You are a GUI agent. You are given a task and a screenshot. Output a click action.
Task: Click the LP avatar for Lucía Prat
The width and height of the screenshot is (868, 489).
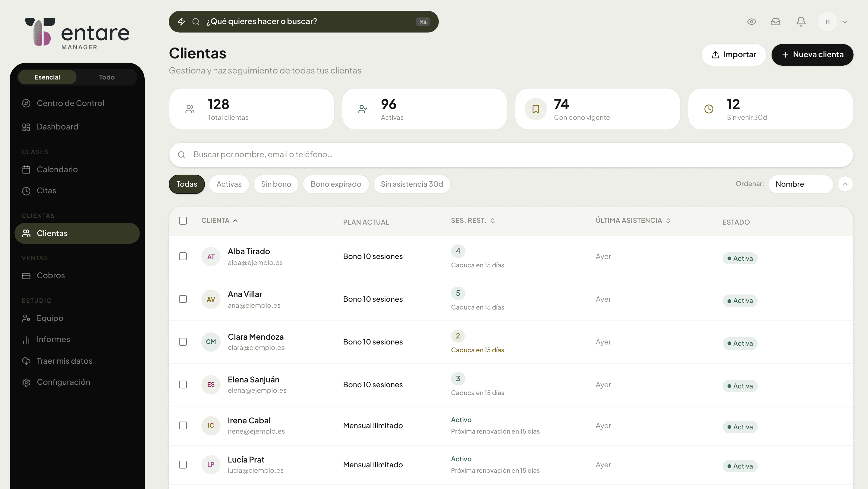pos(211,465)
